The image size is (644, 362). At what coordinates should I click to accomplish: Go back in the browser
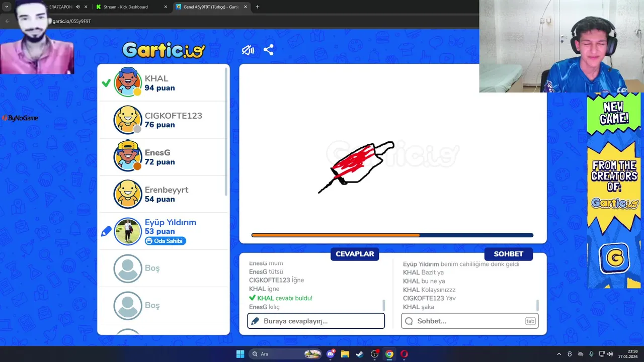(7, 21)
